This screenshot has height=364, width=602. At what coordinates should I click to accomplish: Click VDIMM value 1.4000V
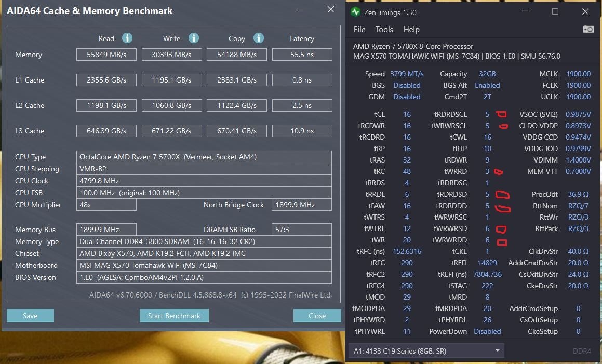(x=578, y=160)
